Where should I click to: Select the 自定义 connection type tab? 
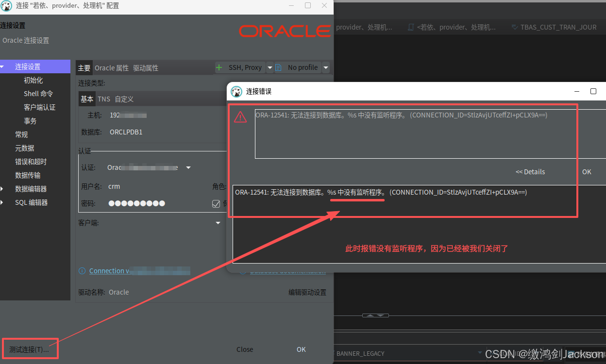point(124,99)
